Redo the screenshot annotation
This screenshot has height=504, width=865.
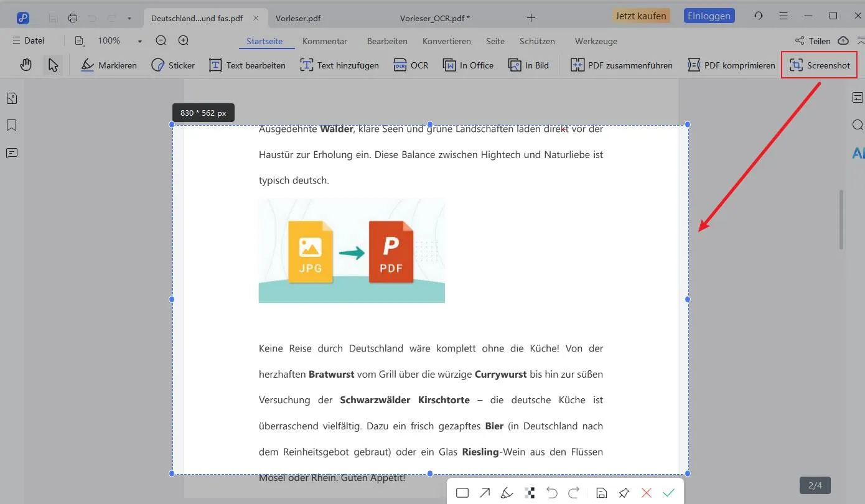[x=574, y=493]
